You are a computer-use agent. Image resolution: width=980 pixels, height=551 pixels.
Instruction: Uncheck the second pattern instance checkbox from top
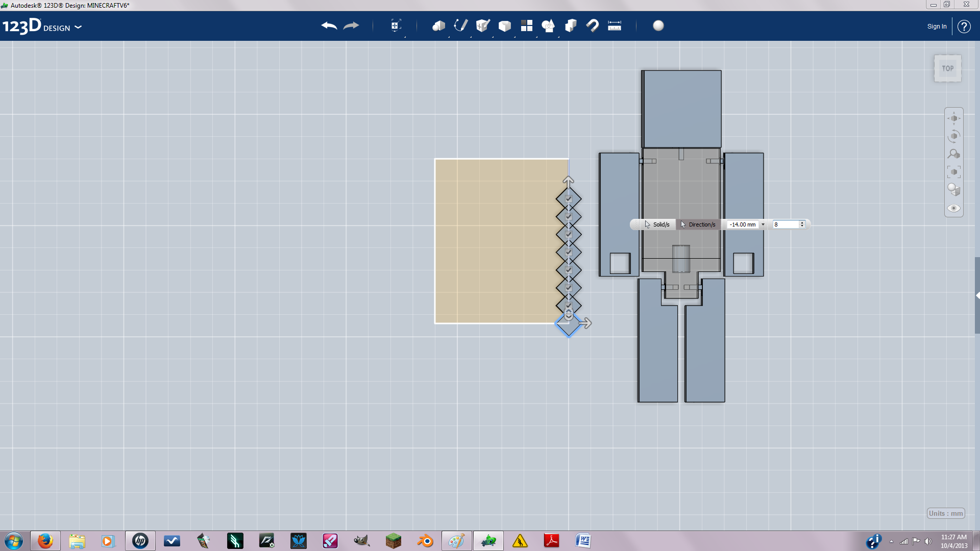point(568,217)
